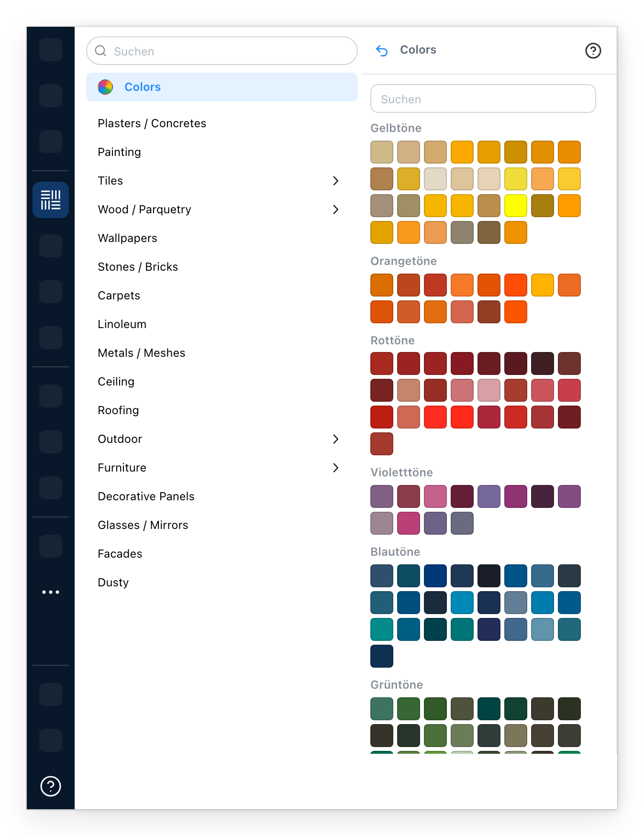Screen dimensions: 644x836
Task: Open the Facades materials list
Action: 120,554
